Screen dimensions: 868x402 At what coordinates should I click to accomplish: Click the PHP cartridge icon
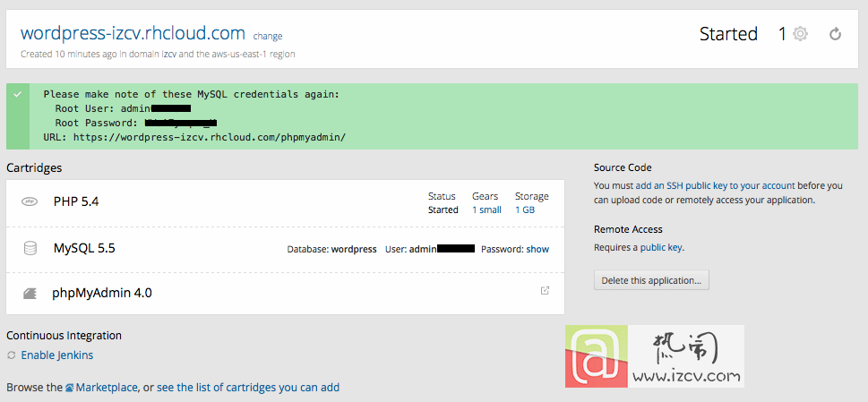(x=30, y=201)
